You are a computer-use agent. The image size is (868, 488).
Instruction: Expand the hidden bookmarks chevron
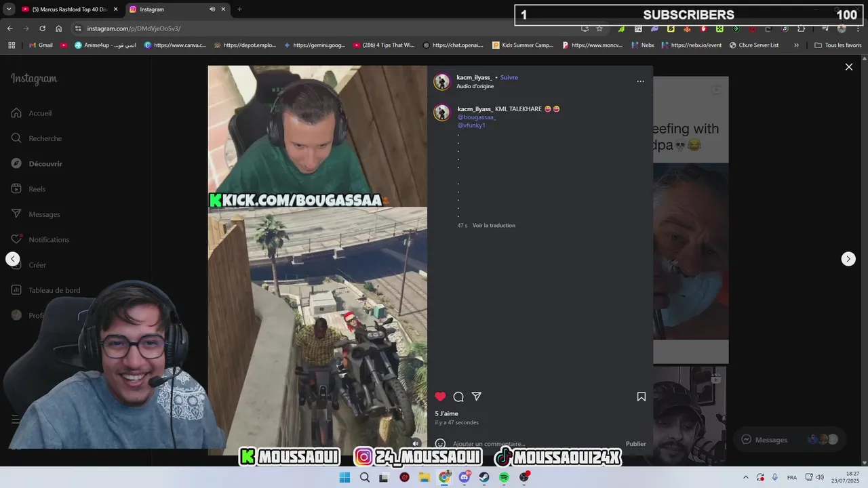coord(796,45)
